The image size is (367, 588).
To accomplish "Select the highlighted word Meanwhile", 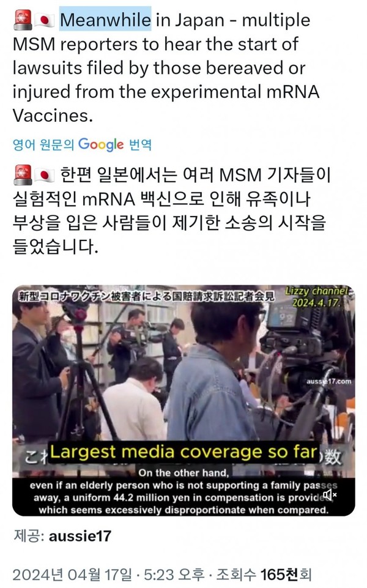I will (105, 20).
